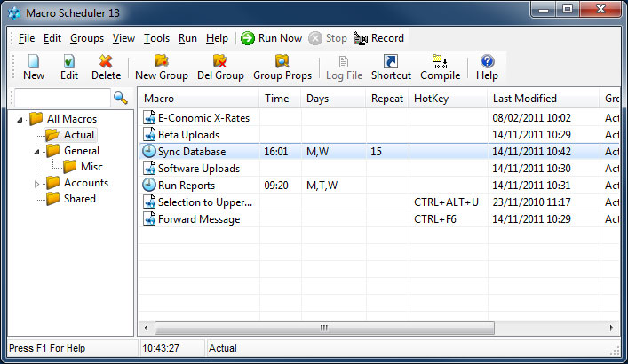Click into the macro search field

coord(62,98)
